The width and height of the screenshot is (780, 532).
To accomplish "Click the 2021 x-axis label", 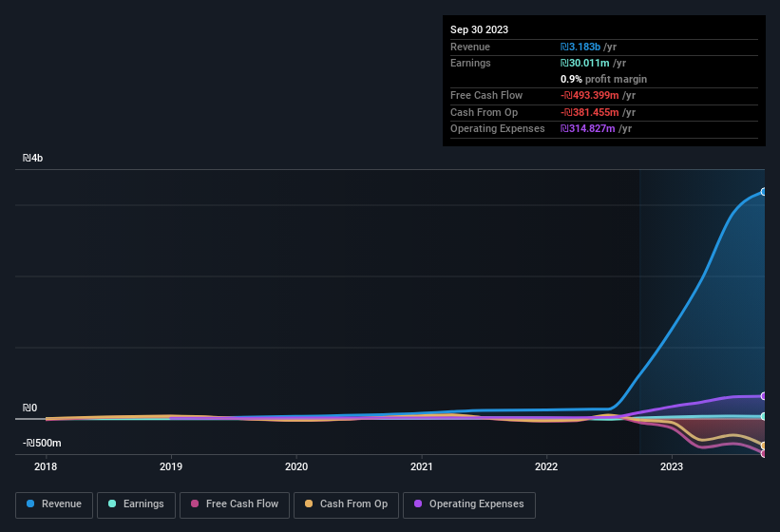I will [x=421, y=466].
